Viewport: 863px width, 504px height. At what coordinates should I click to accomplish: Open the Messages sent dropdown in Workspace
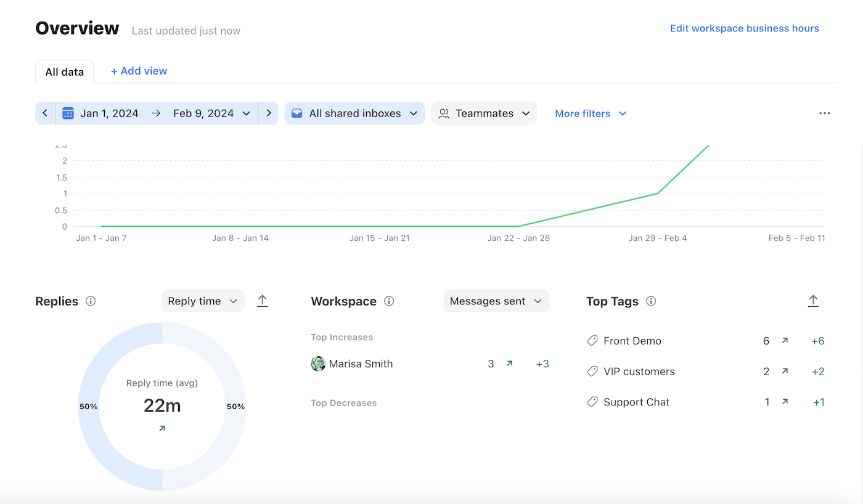point(496,301)
